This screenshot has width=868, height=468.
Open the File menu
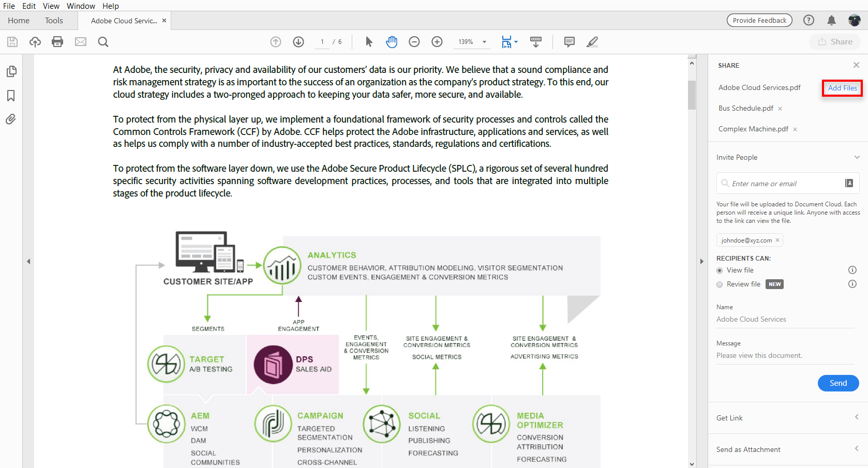pyautogui.click(x=9, y=6)
